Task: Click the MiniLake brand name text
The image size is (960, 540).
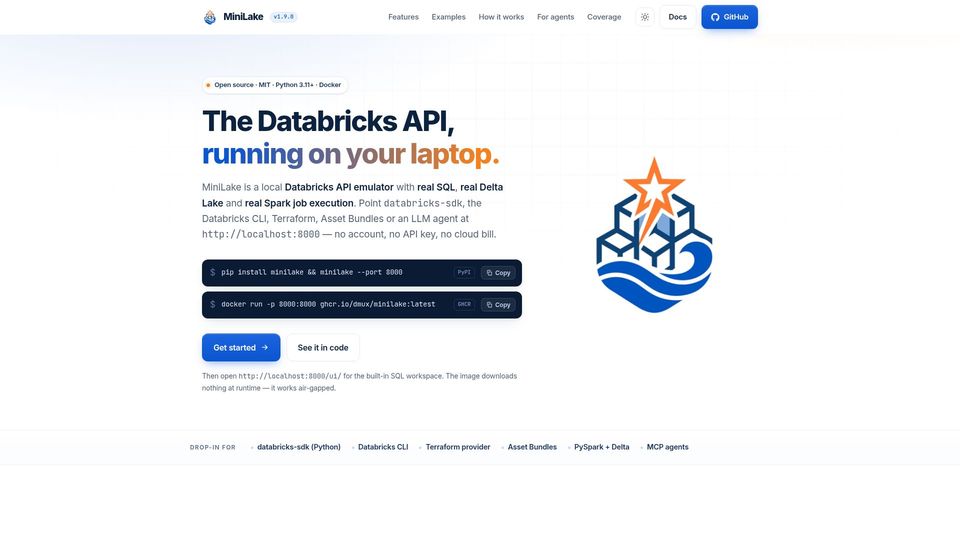Action: click(x=243, y=17)
